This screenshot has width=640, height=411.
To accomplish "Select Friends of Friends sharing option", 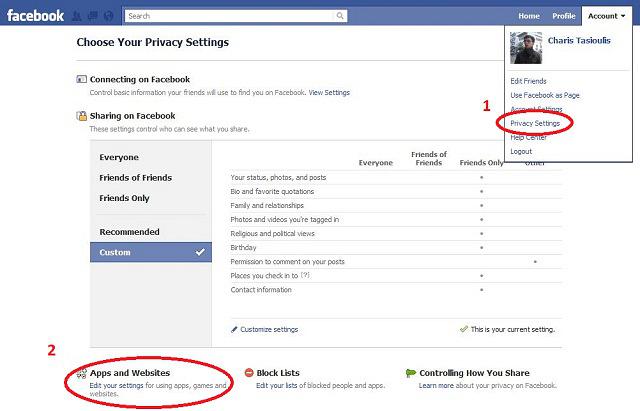I will (135, 178).
